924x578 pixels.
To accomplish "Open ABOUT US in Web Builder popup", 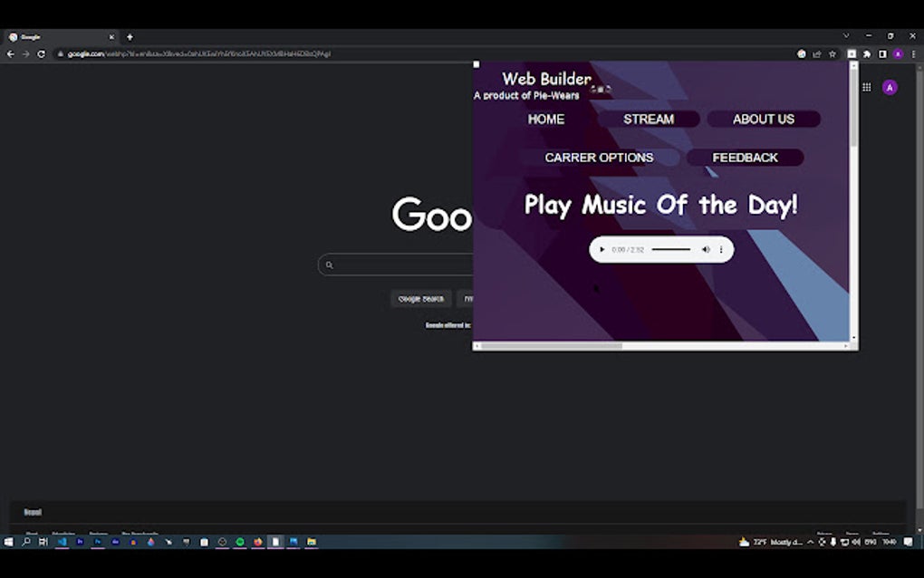I will click(763, 119).
